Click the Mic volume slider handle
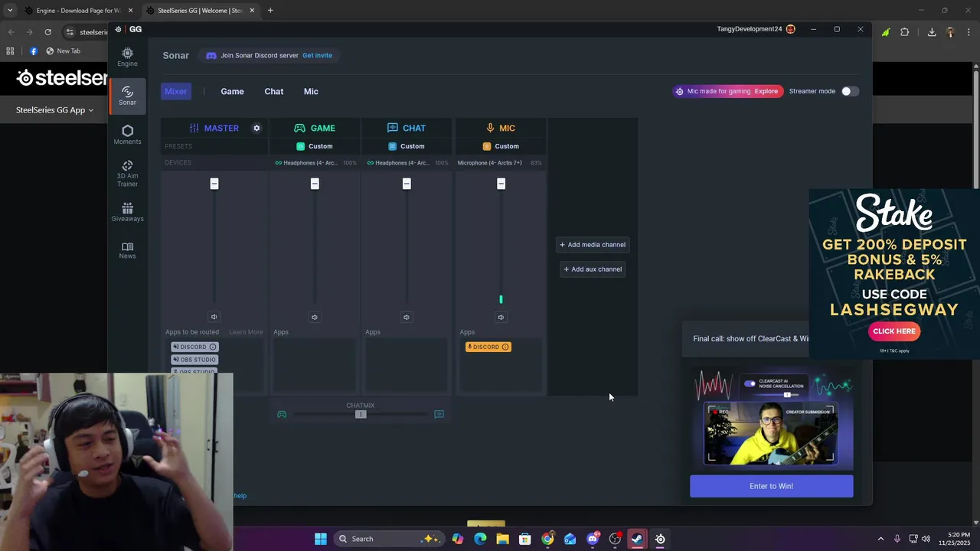Image resolution: width=980 pixels, height=551 pixels. [501, 184]
